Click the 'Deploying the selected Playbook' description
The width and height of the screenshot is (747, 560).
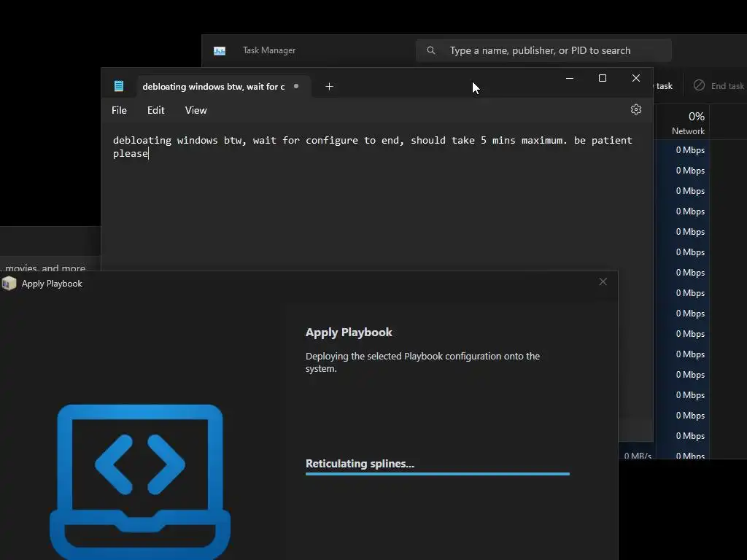tap(422, 362)
